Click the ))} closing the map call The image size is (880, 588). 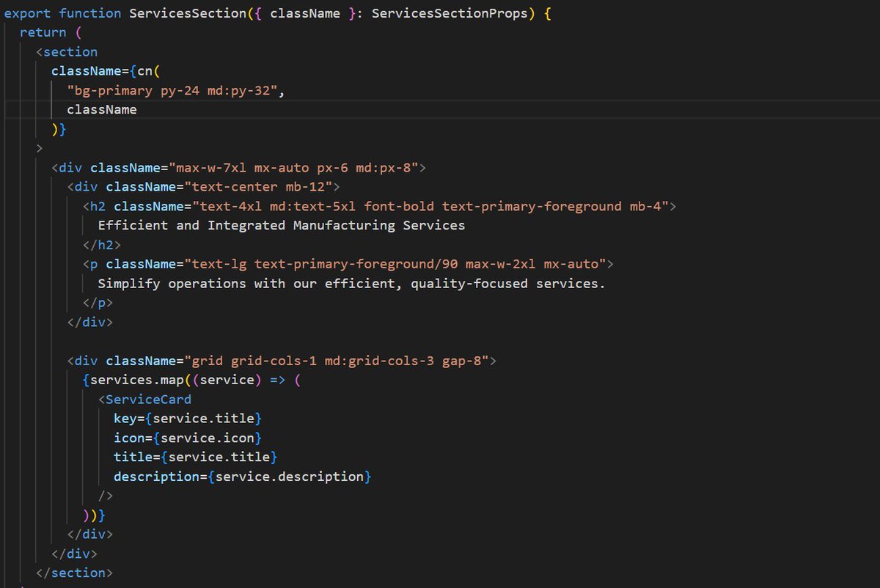tap(94, 515)
